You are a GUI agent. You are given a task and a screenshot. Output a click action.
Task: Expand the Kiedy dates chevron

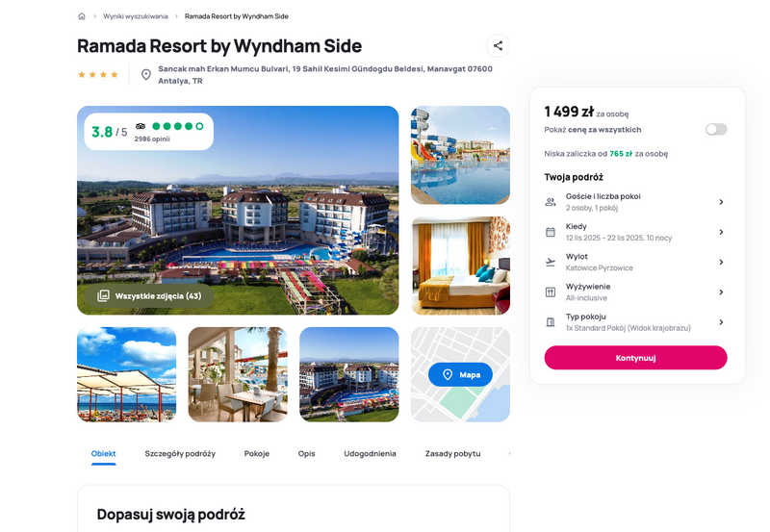tap(721, 232)
